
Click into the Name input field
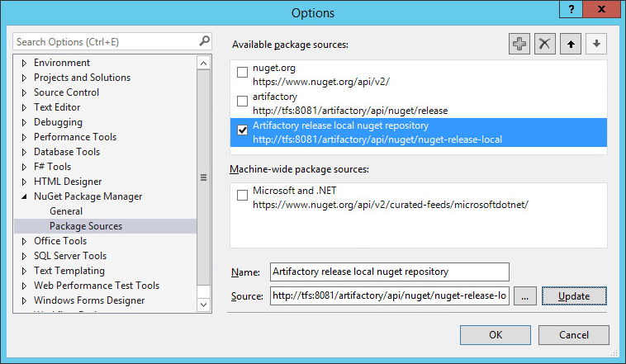[389, 272]
